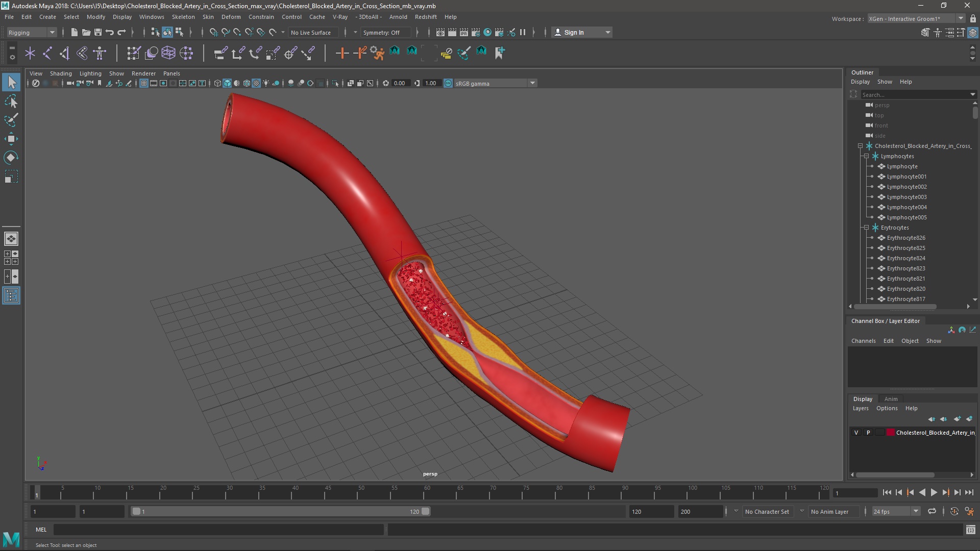Screen dimensions: 980x551
Task: Click the Set Key orange plus icon
Action: [342, 53]
